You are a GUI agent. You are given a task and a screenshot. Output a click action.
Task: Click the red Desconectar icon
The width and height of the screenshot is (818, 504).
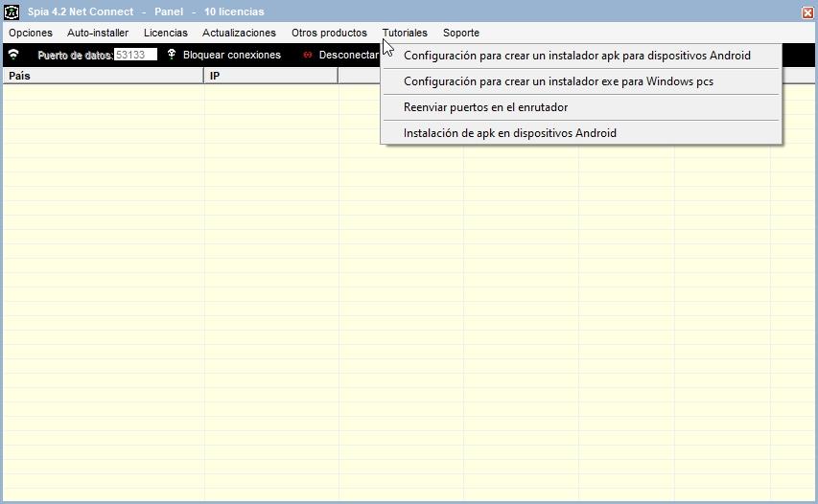(308, 55)
